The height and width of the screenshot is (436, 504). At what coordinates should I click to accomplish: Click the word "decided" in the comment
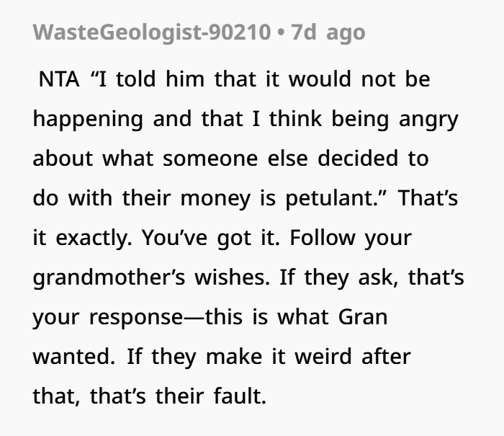point(358,159)
